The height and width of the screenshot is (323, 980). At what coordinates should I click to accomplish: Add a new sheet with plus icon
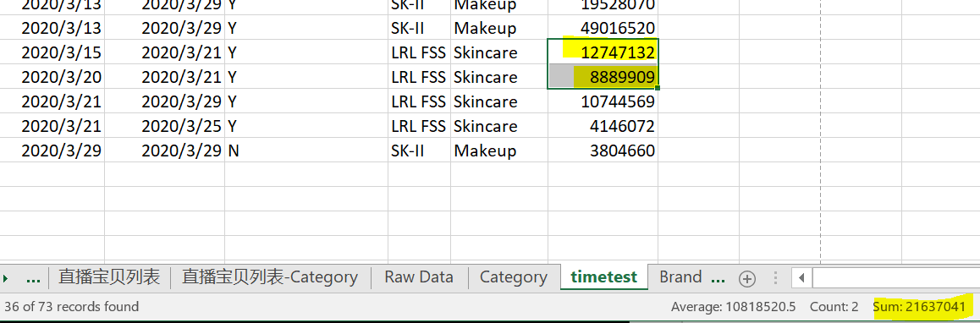click(747, 279)
